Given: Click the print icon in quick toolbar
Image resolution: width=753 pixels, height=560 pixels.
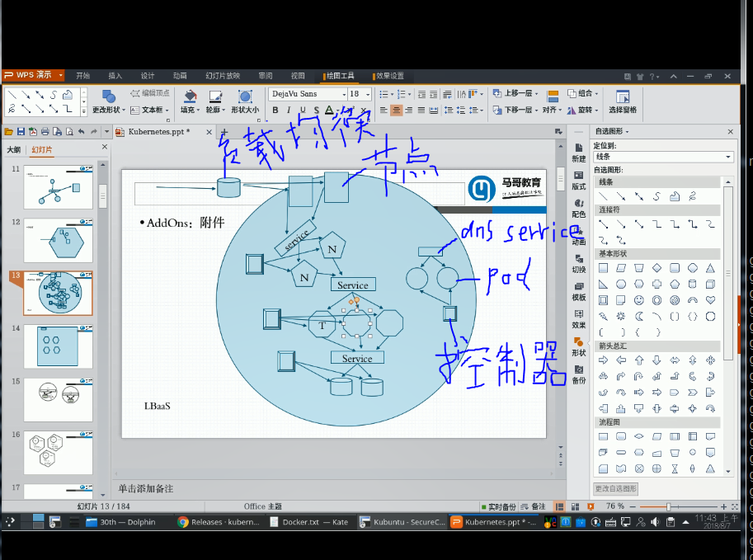Looking at the screenshot, I should click(45, 132).
